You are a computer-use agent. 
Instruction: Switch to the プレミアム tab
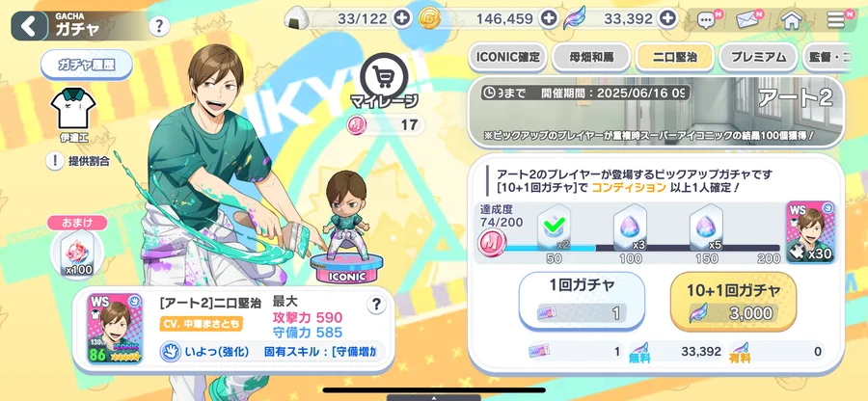(x=758, y=57)
